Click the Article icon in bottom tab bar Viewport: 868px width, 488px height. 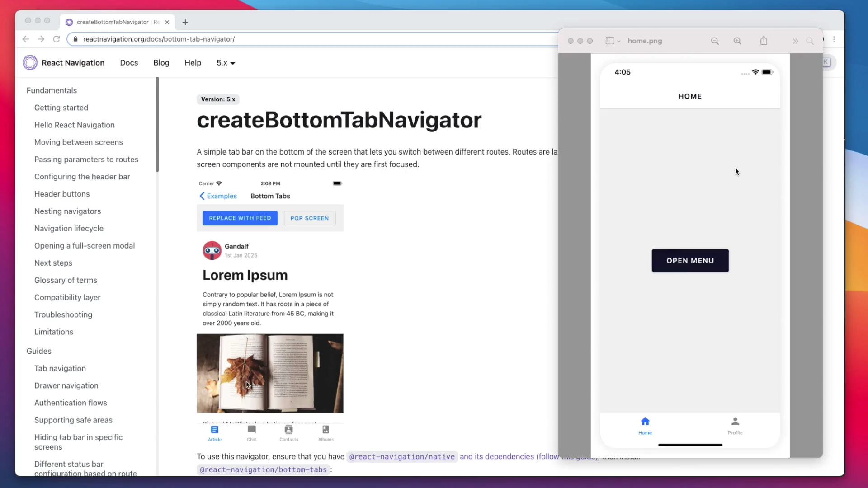(215, 430)
